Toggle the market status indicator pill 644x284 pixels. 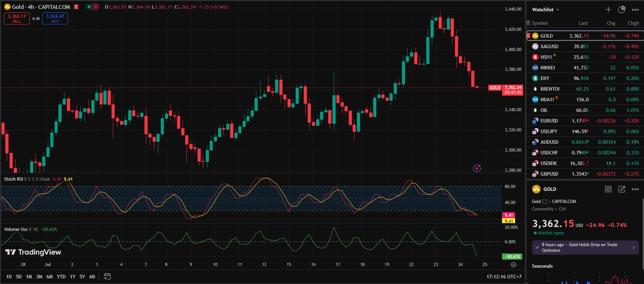(92, 7)
